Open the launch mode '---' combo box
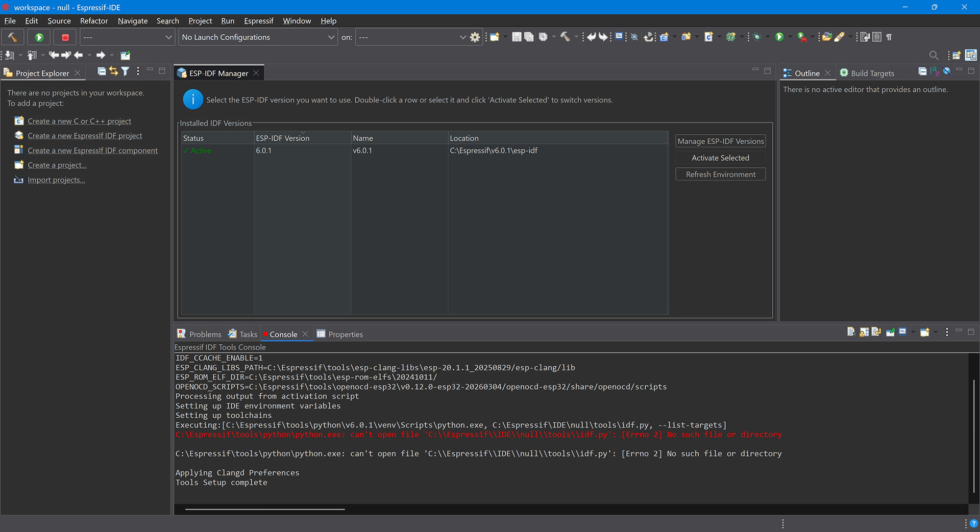The image size is (980, 532). (x=128, y=37)
